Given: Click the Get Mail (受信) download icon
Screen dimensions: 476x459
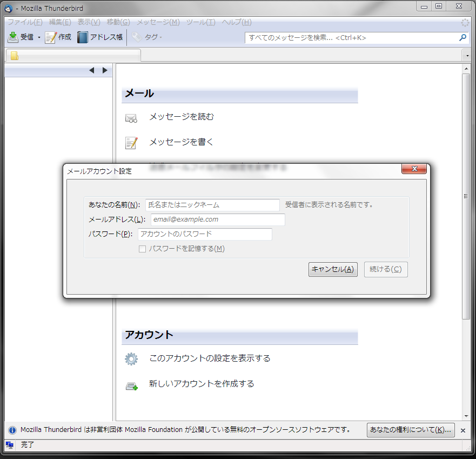Looking at the screenshot, I should coord(13,37).
